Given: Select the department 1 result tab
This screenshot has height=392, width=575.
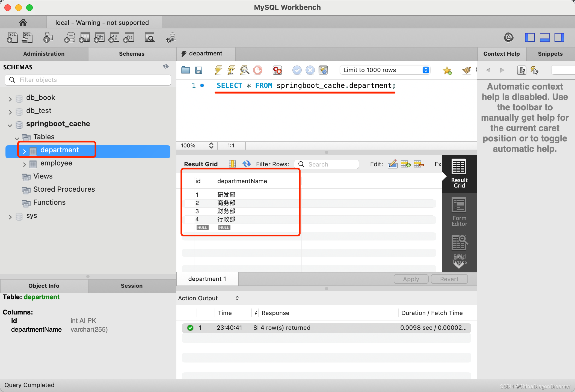Looking at the screenshot, I should 207,279.
